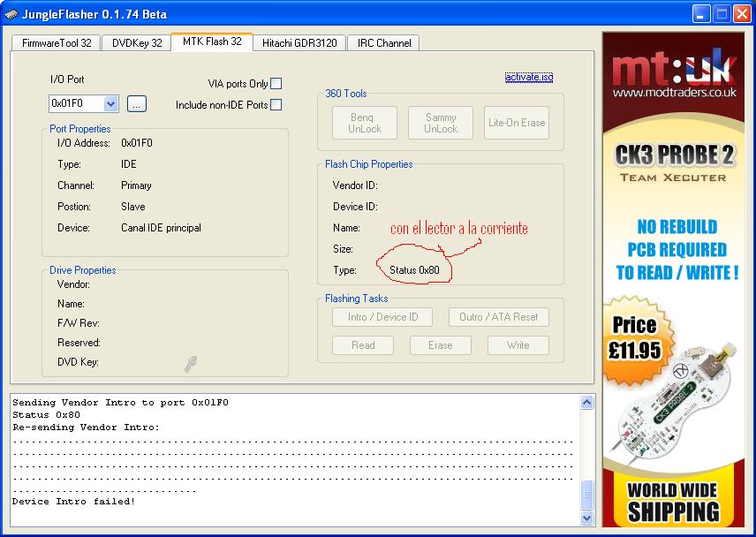Screen dimensions: 756x537
Task: Click 'Status 0x80' Type value
Action: pyautogui.click(x=414, y=270)
